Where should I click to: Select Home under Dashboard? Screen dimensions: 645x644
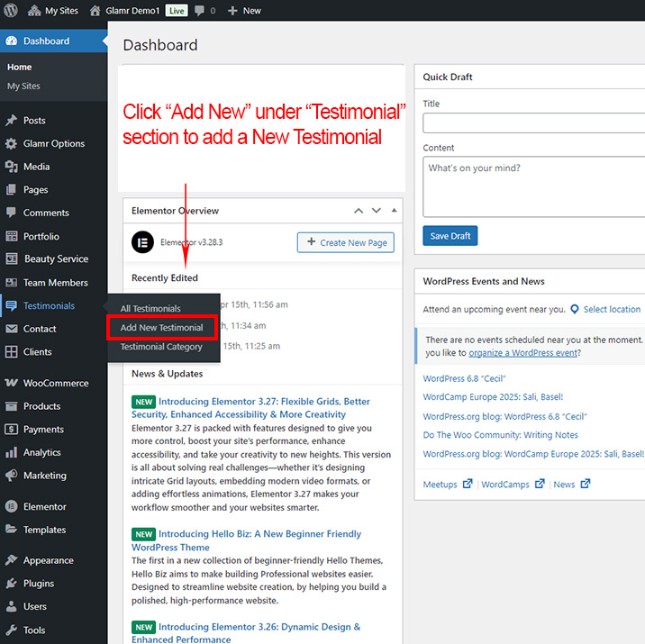pos(19,67)
